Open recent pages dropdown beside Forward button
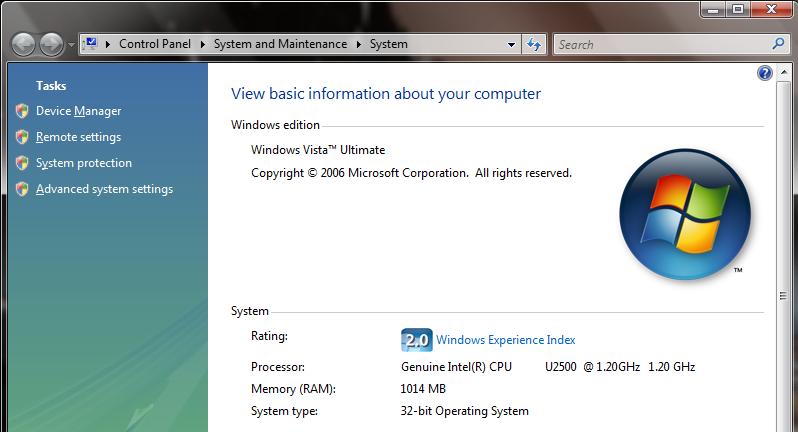Viewport: 798px width, 432px height. (71, 45)
